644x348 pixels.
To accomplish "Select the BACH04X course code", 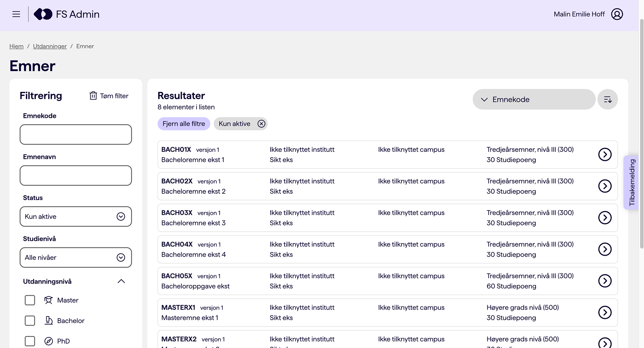I will 177,244.
